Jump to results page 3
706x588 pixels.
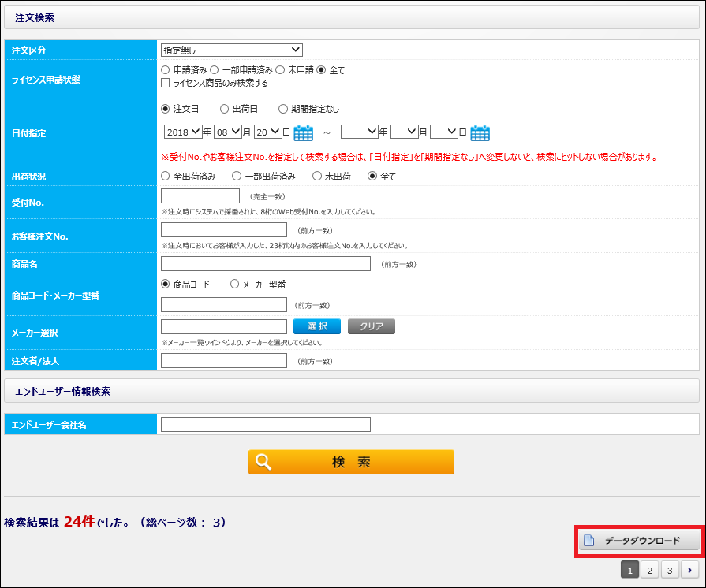tap(669, 570)
